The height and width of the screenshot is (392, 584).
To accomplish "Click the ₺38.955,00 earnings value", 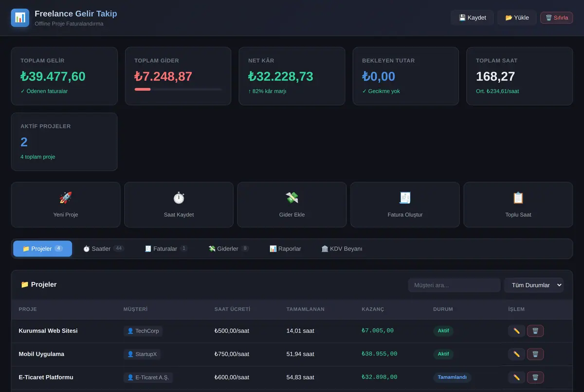I will point(380,354).
